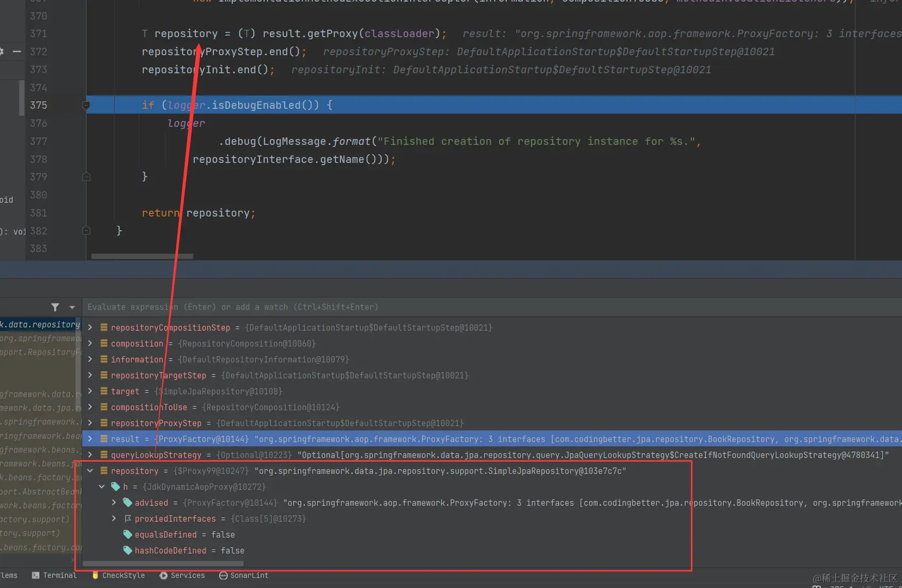The height and width of the screenshot is (588, 902).
Task: Open the SonarLint tool window tab
Action: click(244, 575)
